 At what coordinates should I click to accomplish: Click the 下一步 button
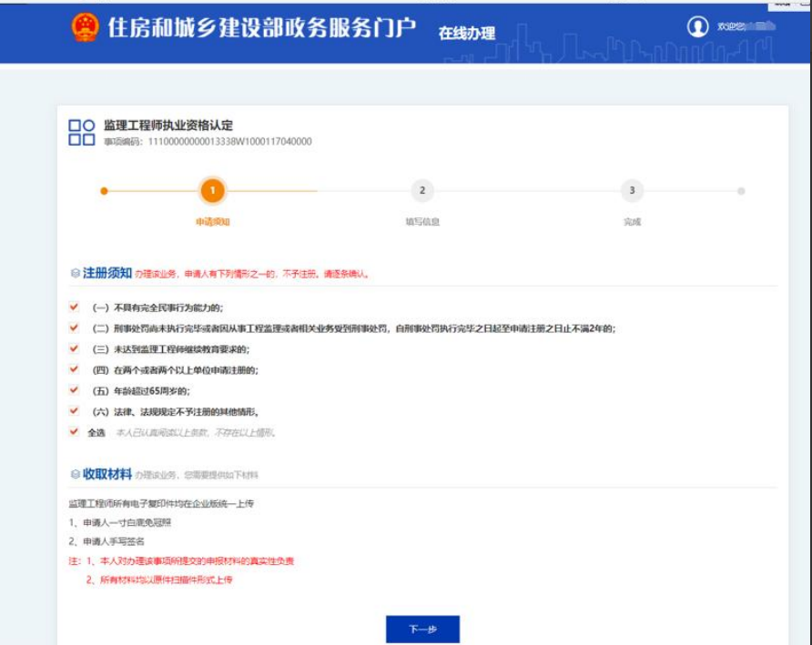[422, 630]
